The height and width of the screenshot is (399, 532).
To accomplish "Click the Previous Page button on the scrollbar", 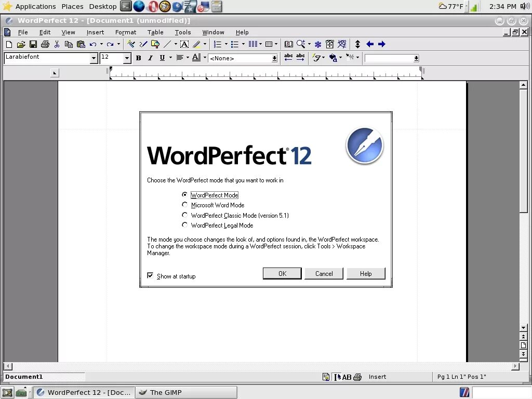I will (523, 337).
